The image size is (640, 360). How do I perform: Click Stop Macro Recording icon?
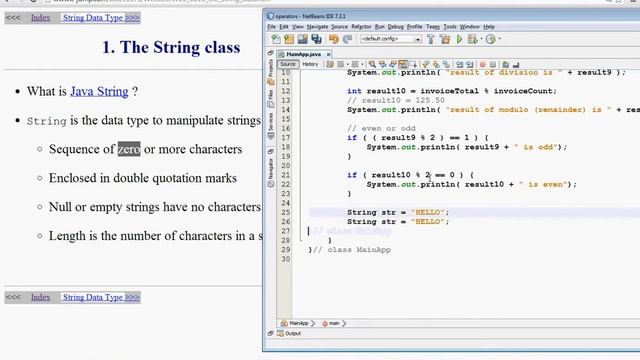coord(493,64)
